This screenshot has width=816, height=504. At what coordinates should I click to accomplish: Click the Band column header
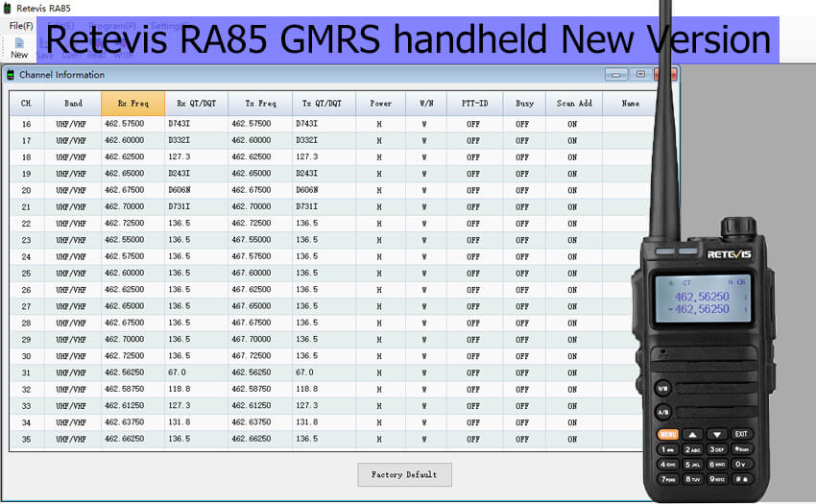[x=73, y=104]
